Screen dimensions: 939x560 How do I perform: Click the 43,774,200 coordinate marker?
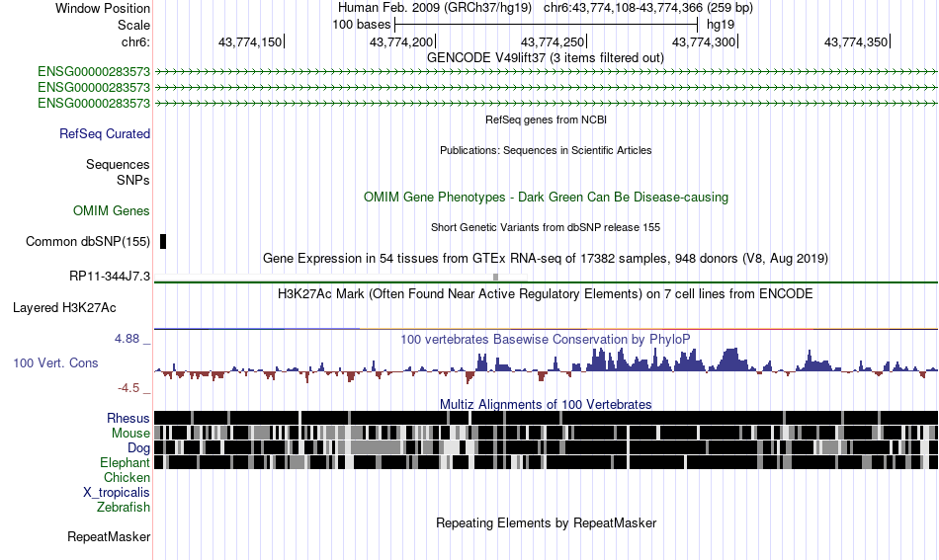click(x=401, y=41)
